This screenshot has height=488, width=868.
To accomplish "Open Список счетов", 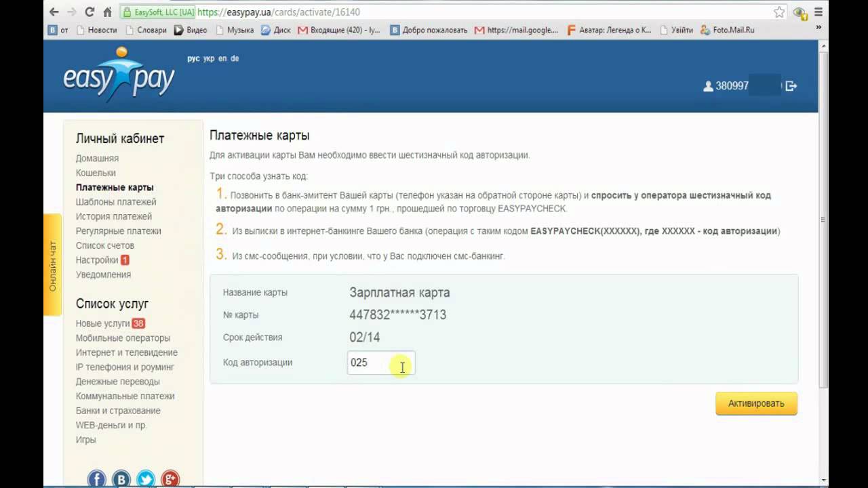I will click(x=105, y=246).
